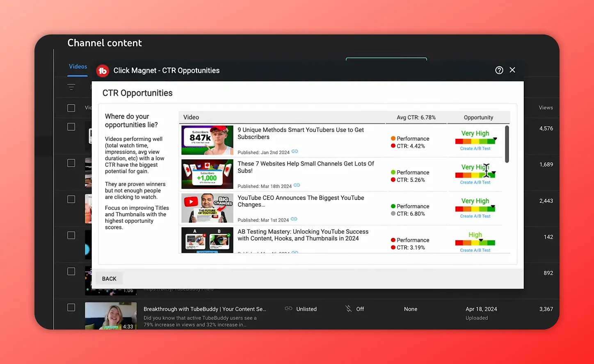Viewport: 594px width, 364px height.
Task: Click the TubeBuddy logo in Click Magnet header
Action: point(103,71)
